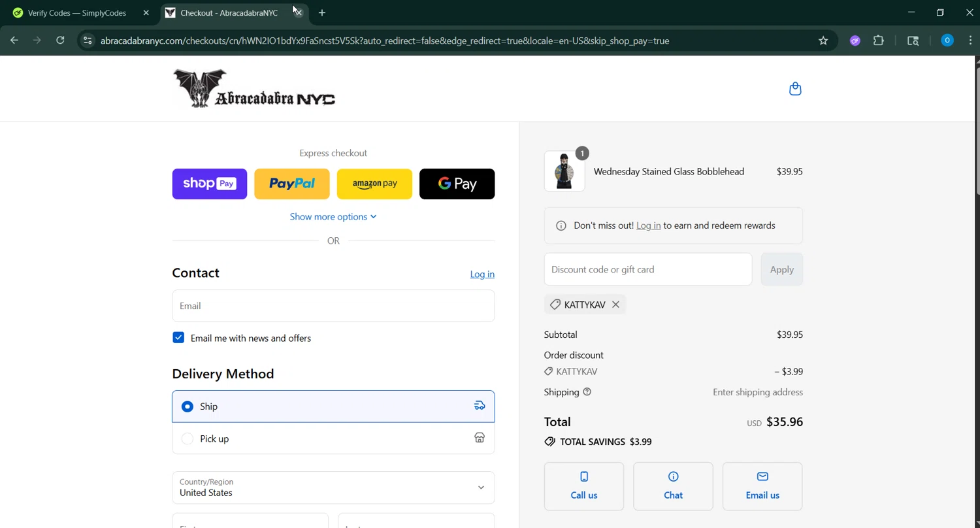Click the Wednesday Stained Glass Bobblehead title
This screenshot has height=528, width=980.
tap(669, 171)
